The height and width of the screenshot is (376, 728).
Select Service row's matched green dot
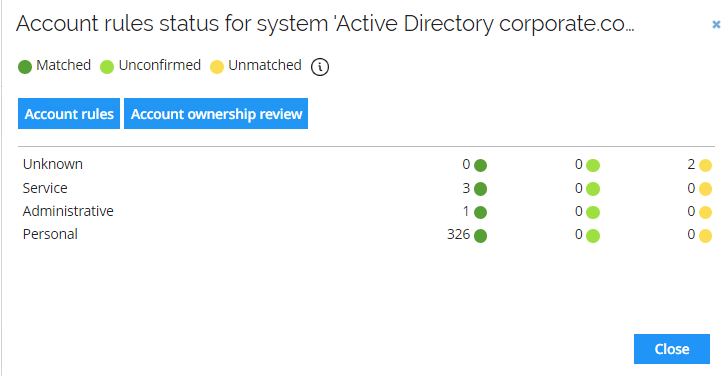pyautogui.click(x=481, y=189)
